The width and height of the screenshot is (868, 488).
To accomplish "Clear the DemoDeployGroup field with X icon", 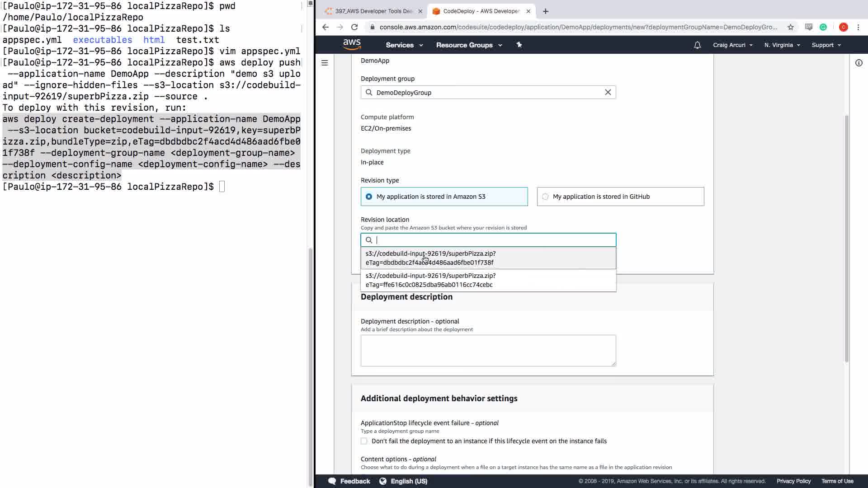I will point(608,92).
